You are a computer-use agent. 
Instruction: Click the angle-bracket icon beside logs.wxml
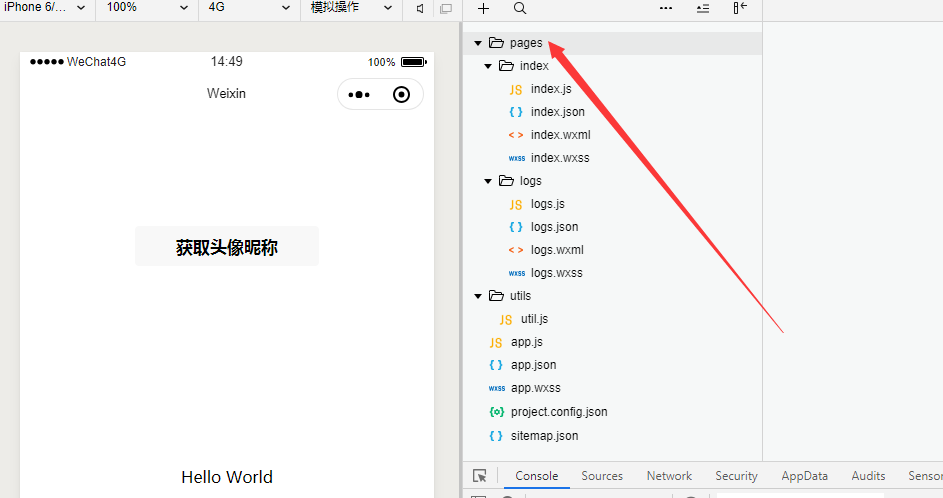(515, 250)
